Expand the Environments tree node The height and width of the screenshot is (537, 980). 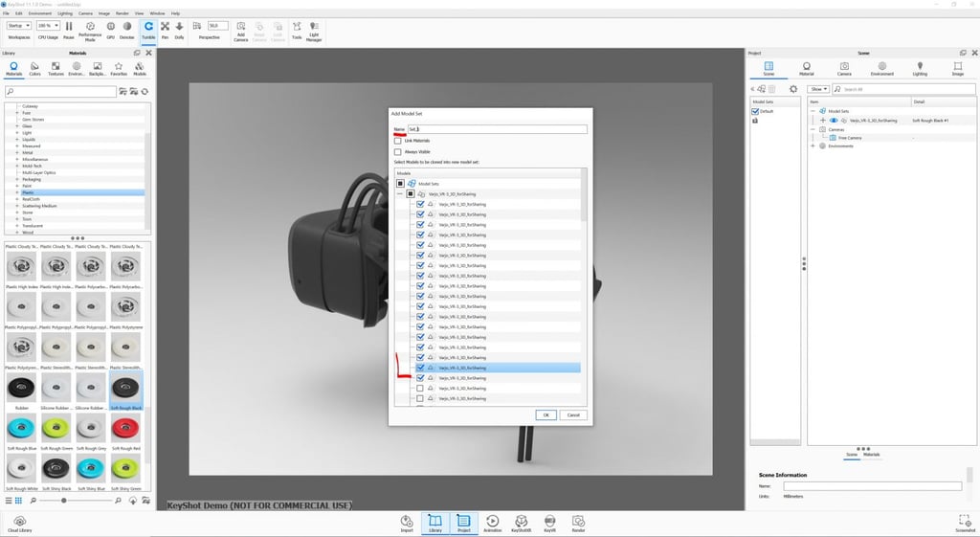coord(813,145)
